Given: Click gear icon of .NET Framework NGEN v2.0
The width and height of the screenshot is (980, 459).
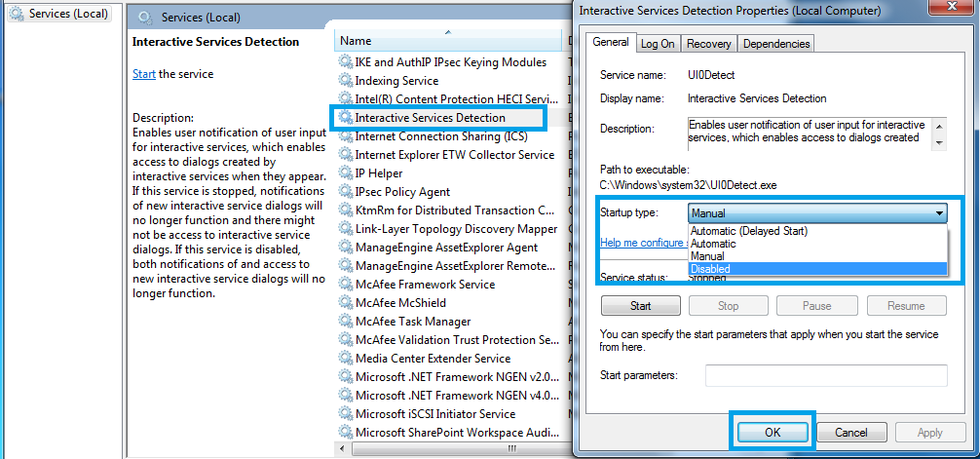Looking at the screenshot, I should [x=345, y=376].
